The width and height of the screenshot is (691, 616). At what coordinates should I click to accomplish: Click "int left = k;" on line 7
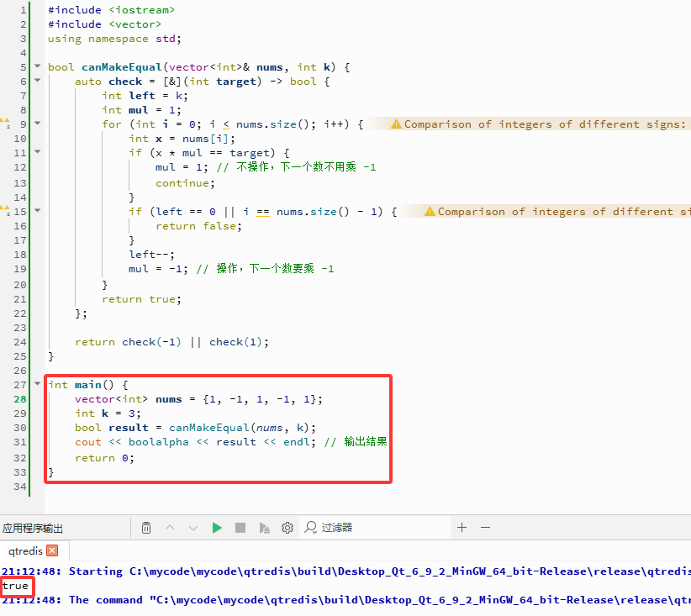coord(145,96)
